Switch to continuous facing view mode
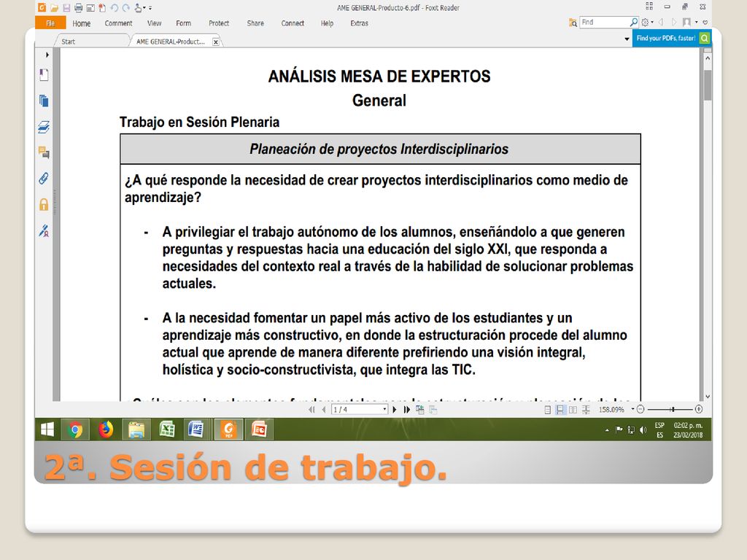The image size is (747, 560). point(586,410)
